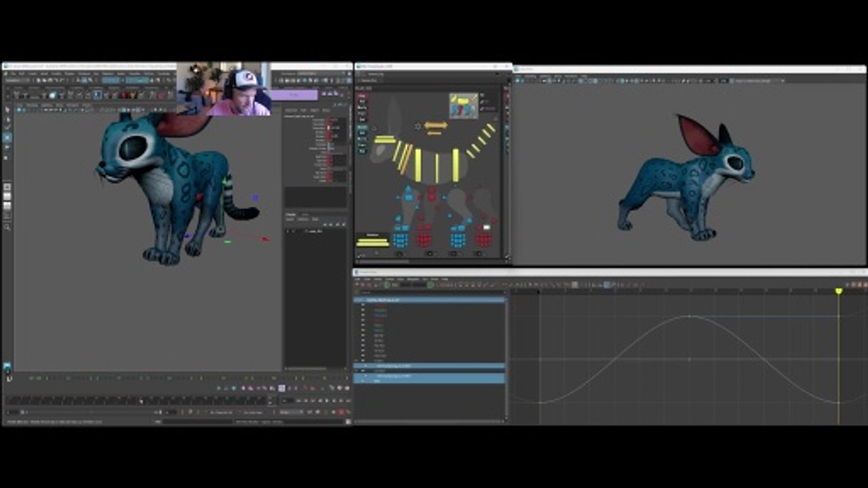Click the character thumbnail in the picker window
Viewport: 868px width, 488px height.
pos(463,106)
